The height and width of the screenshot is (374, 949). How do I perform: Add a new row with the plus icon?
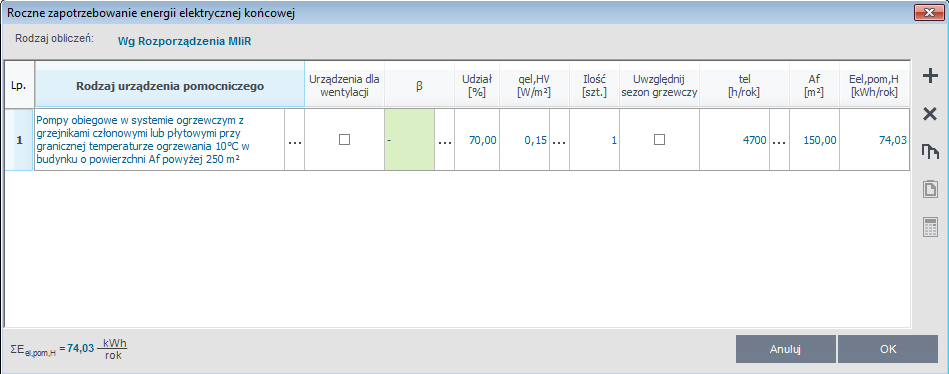click(x=930, y=76)
